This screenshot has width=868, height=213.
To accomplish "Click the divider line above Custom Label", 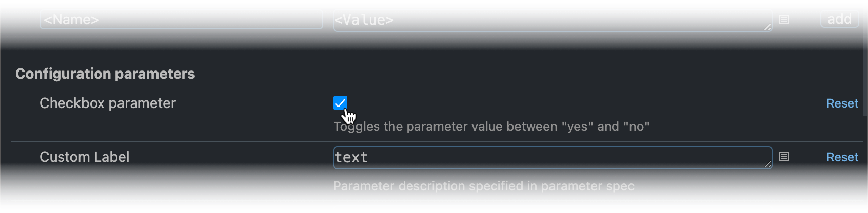I will tap(437, 141).
